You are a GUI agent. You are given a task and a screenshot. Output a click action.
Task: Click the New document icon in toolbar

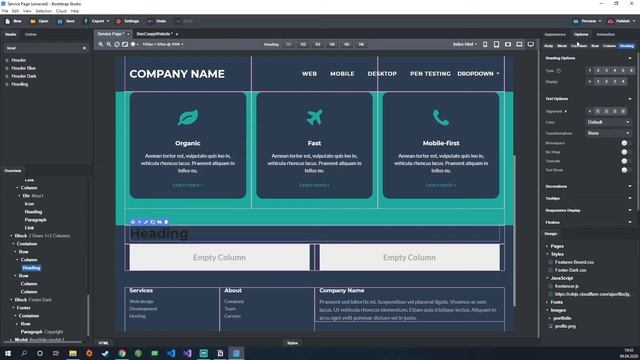click(x=7, y=21)
